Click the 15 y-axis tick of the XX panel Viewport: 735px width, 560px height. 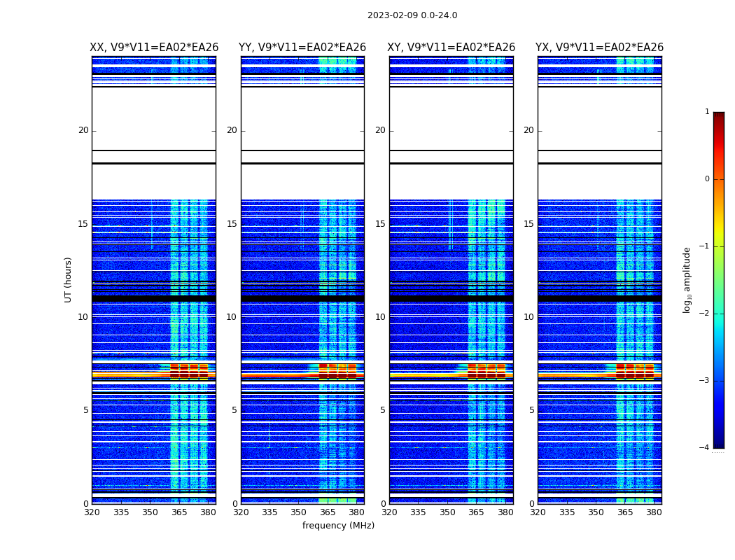tap(83, 224)
